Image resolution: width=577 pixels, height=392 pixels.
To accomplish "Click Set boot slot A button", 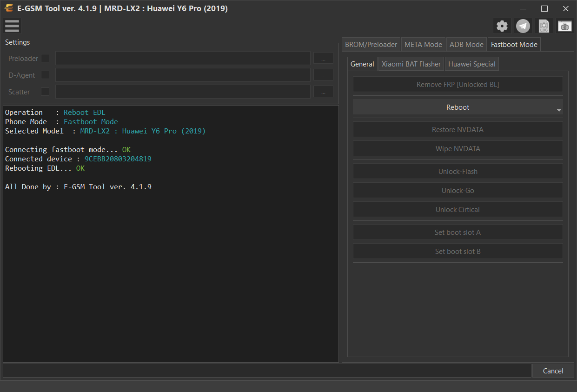I will [x=458, y=232].
